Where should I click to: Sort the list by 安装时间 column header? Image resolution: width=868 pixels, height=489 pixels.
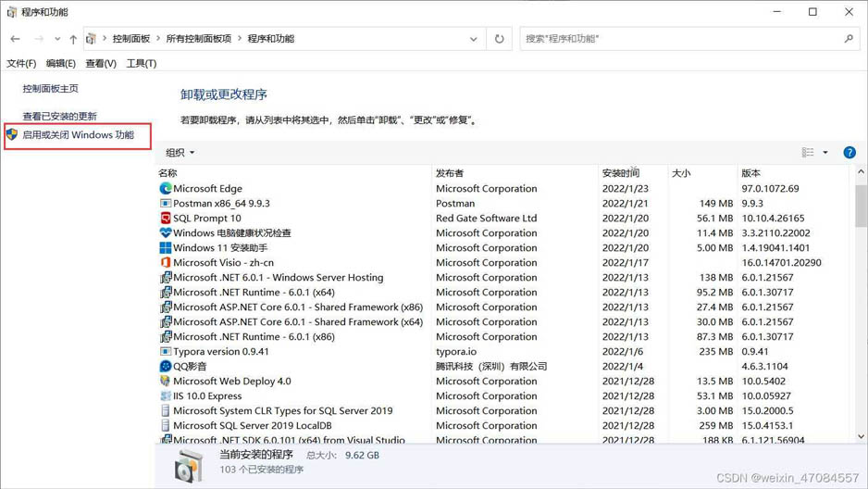point(620,173)
